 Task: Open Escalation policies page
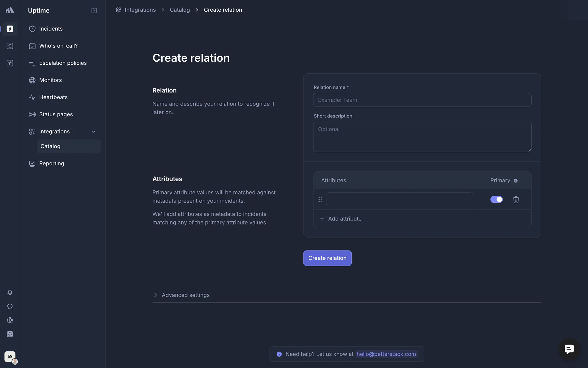(63, 63)
